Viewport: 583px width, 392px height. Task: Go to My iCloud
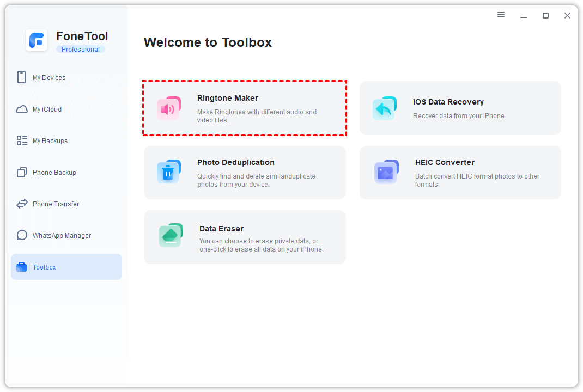(x=66, y=109)
